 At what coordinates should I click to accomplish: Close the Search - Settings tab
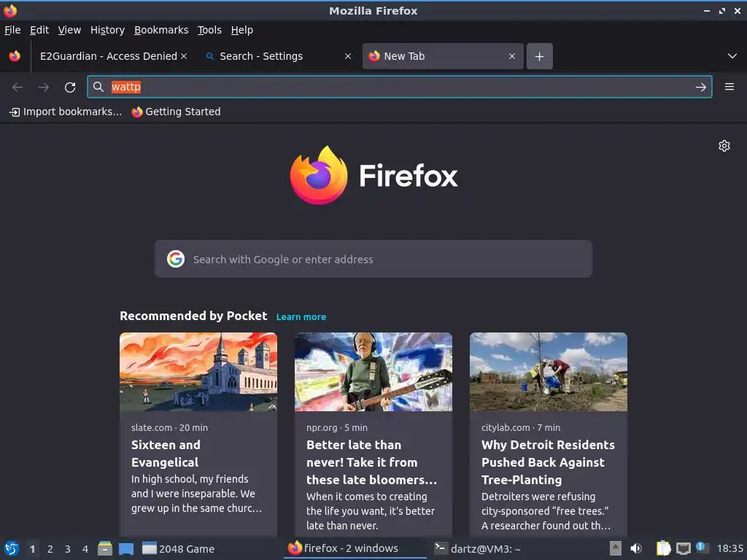[348, 56]
